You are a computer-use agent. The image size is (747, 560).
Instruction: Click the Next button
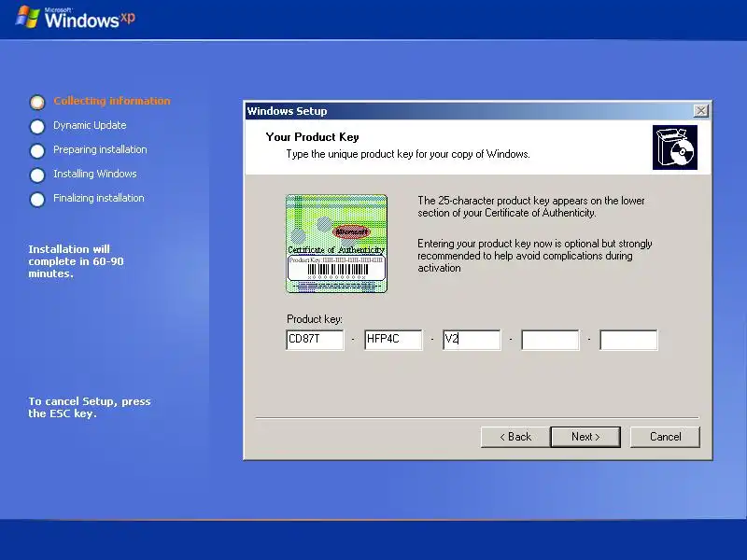point(585,437)
